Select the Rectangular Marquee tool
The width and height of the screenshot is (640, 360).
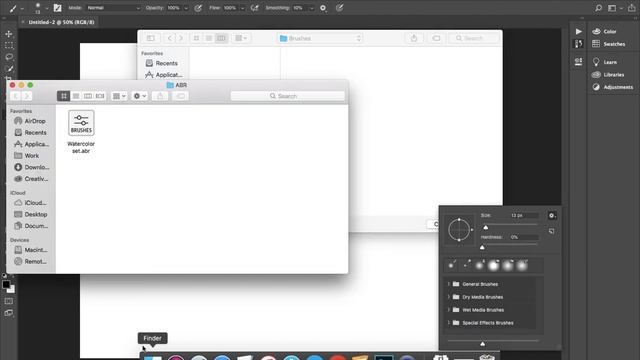[x=9, y=45]
